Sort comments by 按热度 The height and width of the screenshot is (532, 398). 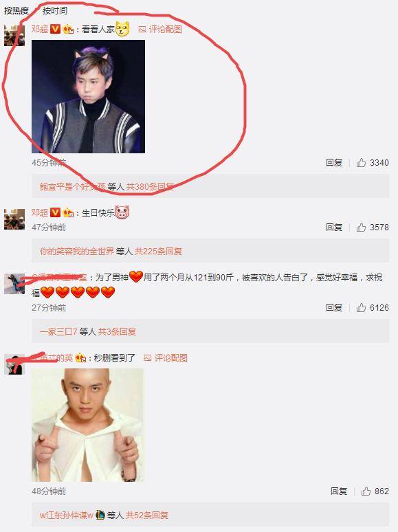tap(16, 11)
